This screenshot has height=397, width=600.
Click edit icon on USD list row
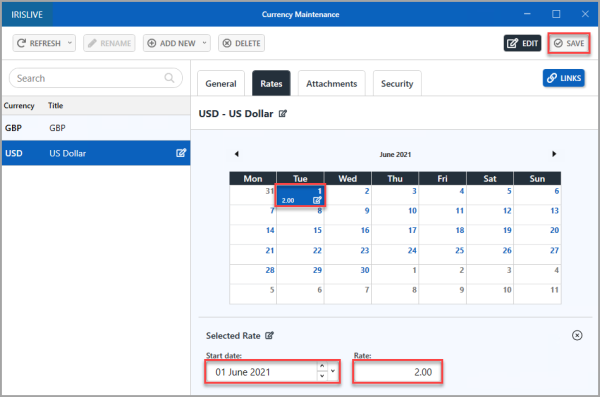[x=181, y=153]
